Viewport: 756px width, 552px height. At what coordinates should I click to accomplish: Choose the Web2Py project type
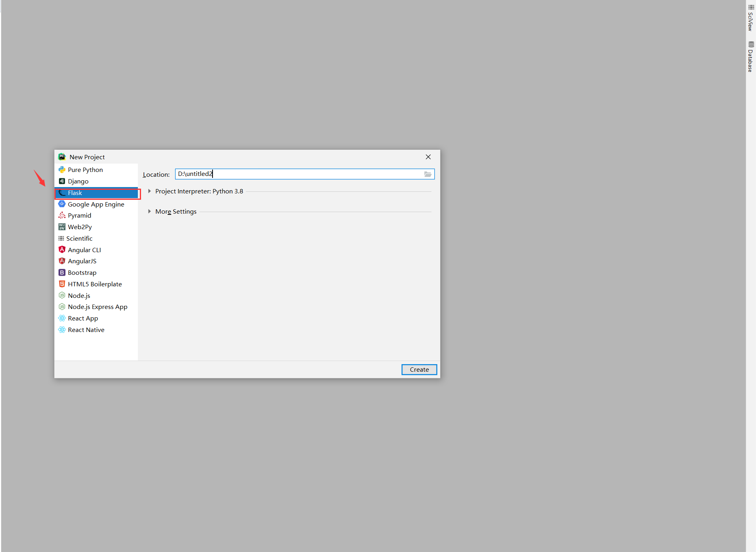pyautogui.click(x=96, y=227)
